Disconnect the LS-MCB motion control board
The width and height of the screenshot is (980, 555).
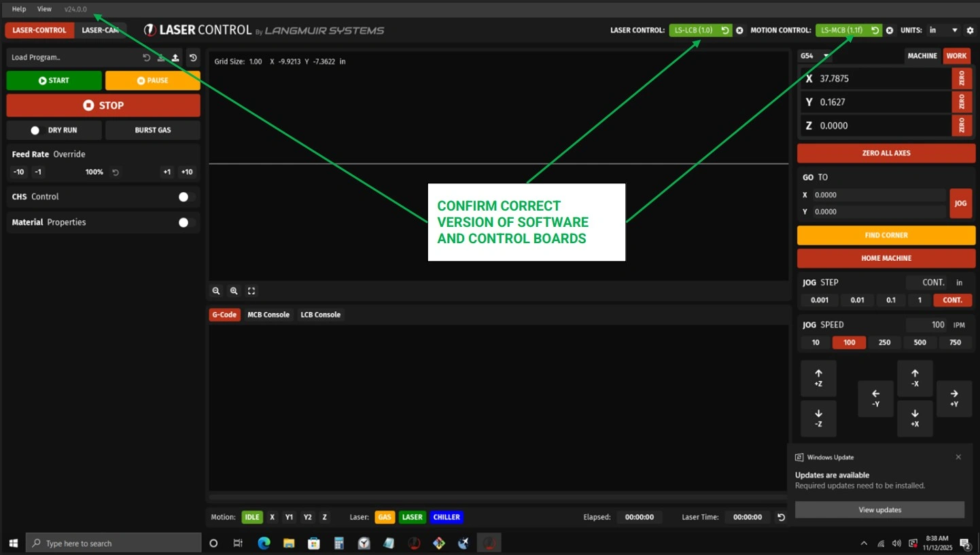890,31
